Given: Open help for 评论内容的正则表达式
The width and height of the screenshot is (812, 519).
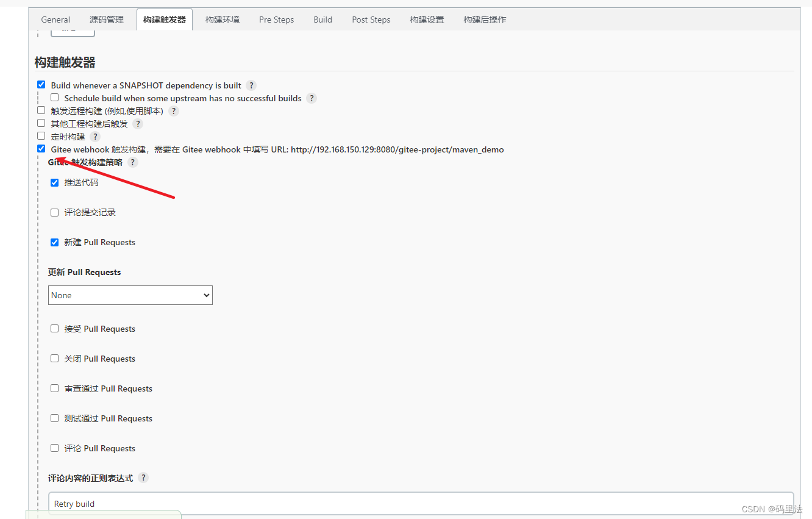Looking at the screenshot, I should 143,478.
